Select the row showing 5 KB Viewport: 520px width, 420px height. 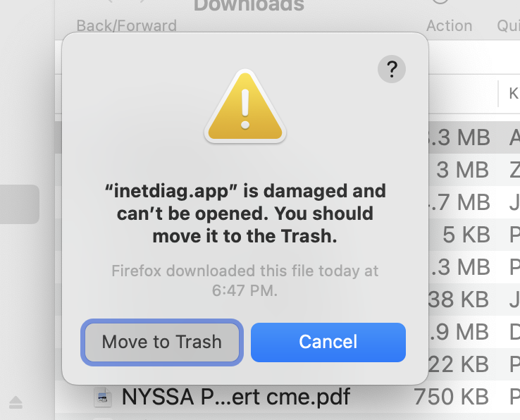tap(474, 235)
